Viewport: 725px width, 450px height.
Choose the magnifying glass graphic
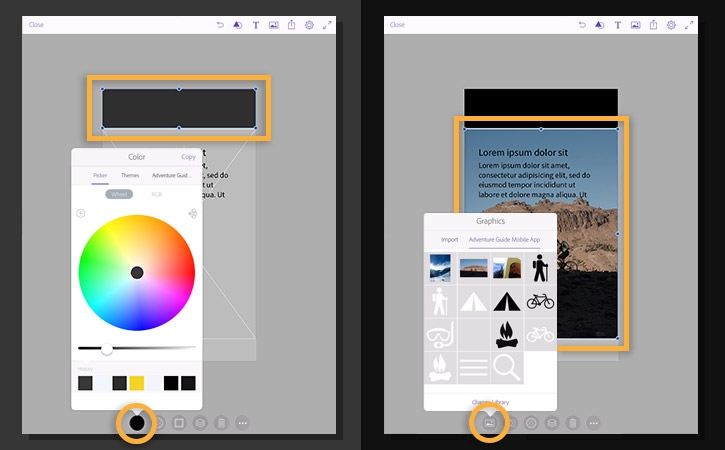tap(507, 367)
